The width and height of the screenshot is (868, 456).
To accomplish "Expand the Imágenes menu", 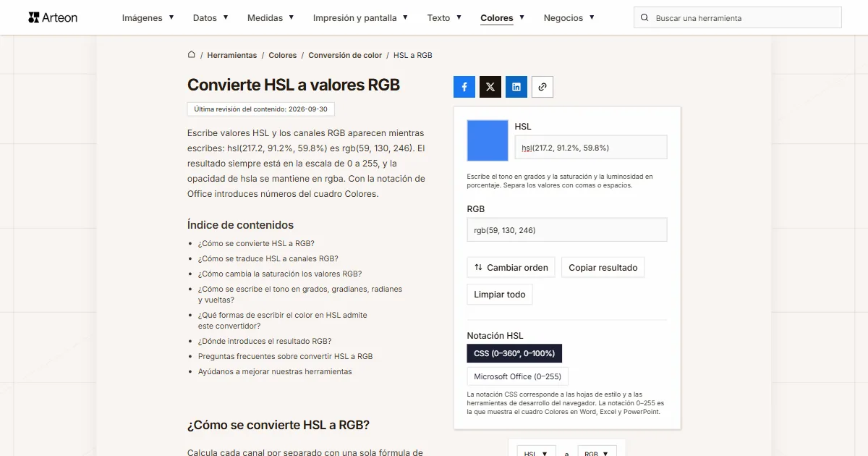I will click(x=148, y=18).
